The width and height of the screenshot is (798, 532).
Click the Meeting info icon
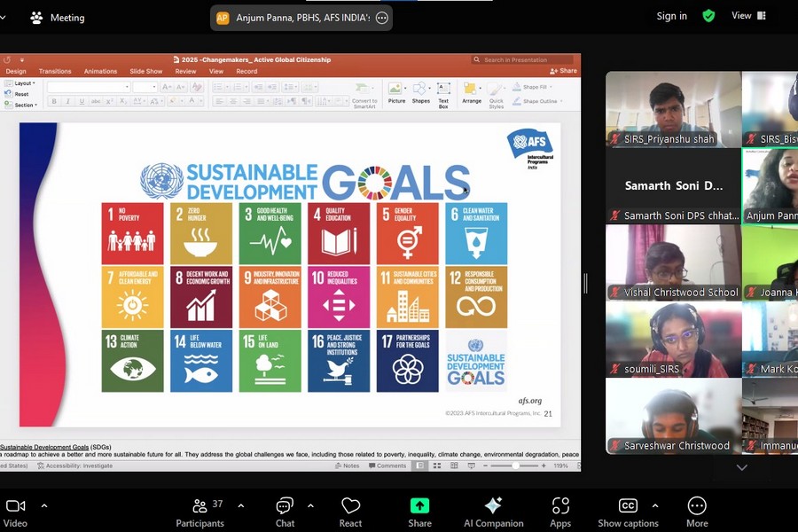pos(36,18)
